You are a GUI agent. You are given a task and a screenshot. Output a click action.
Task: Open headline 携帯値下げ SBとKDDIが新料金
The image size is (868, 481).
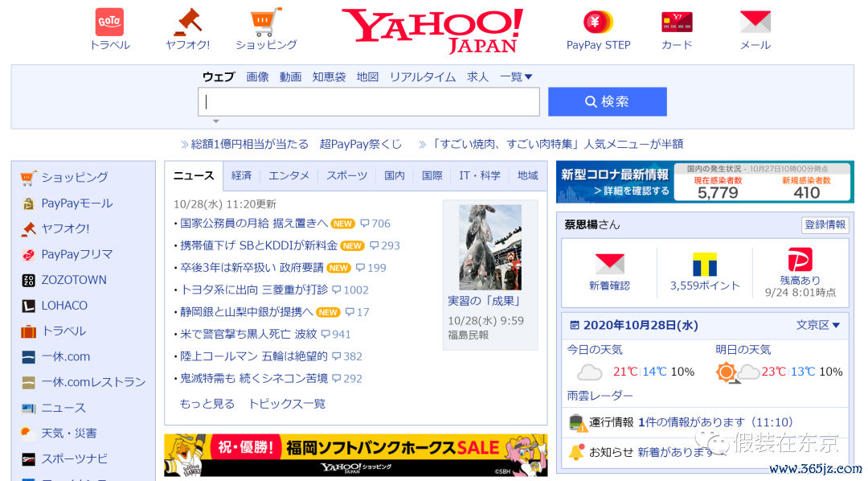[x=259, y=245]
